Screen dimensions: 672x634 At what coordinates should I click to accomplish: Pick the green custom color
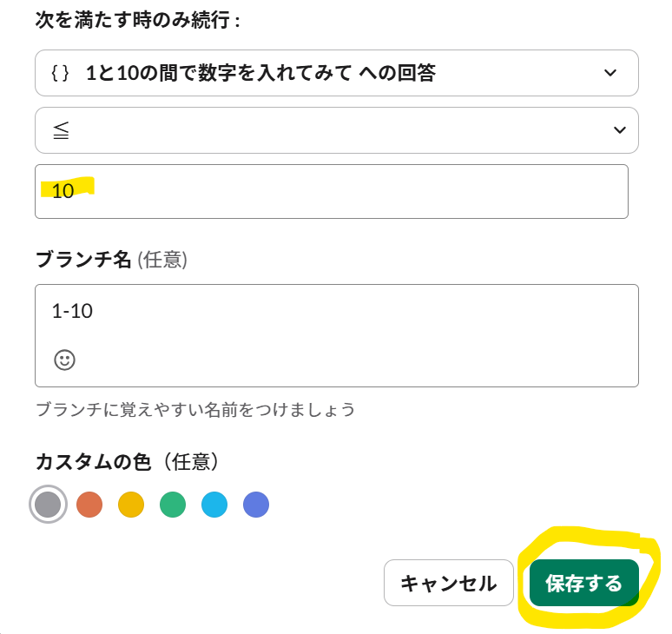(173, 505)
